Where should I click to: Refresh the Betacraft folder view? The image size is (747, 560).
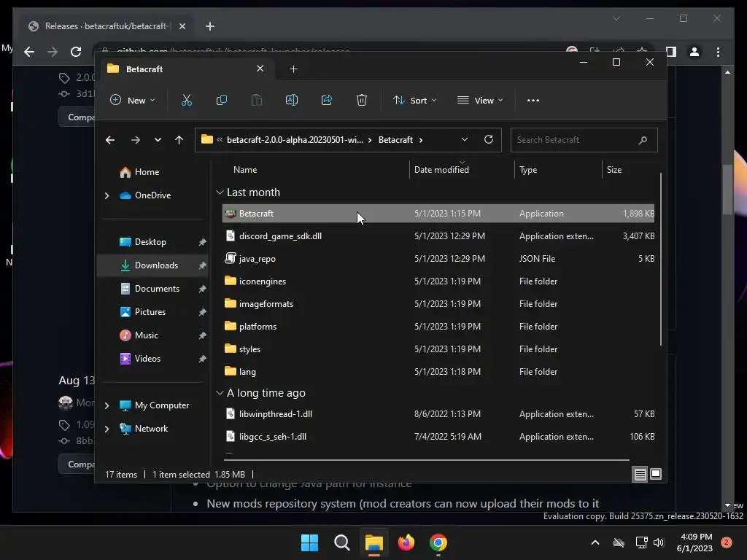coord(488,139)
